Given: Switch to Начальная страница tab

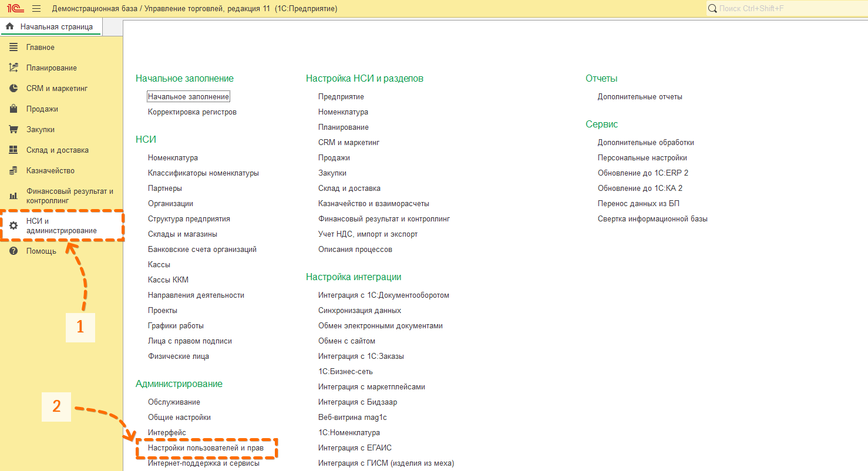Looking at the screenshot, I should pos(51,26).
